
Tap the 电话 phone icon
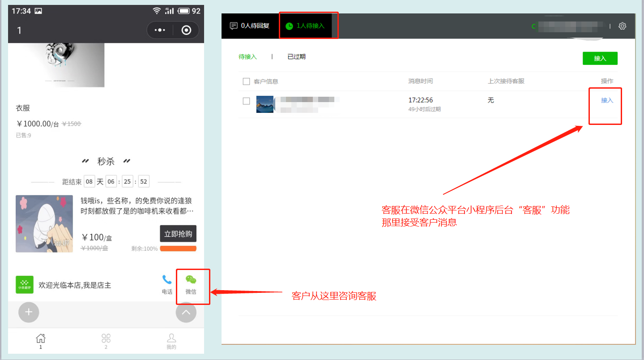coord(167,281)
